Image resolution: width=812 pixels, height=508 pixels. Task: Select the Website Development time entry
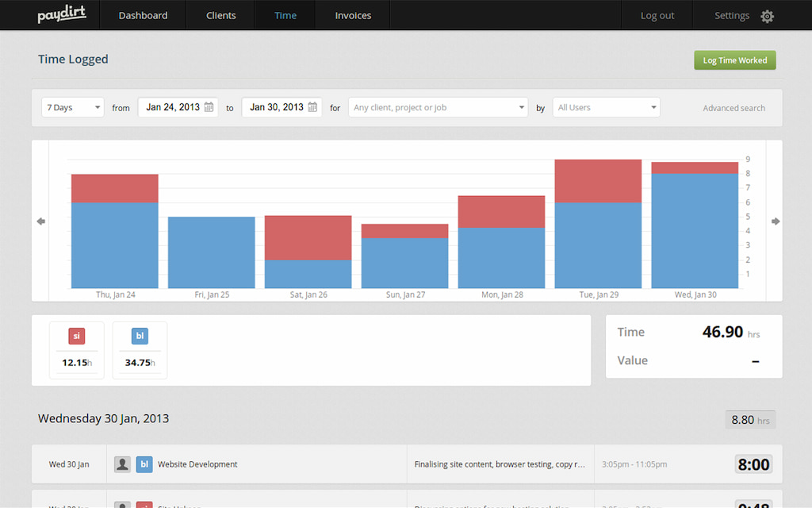tap(197, 464)
